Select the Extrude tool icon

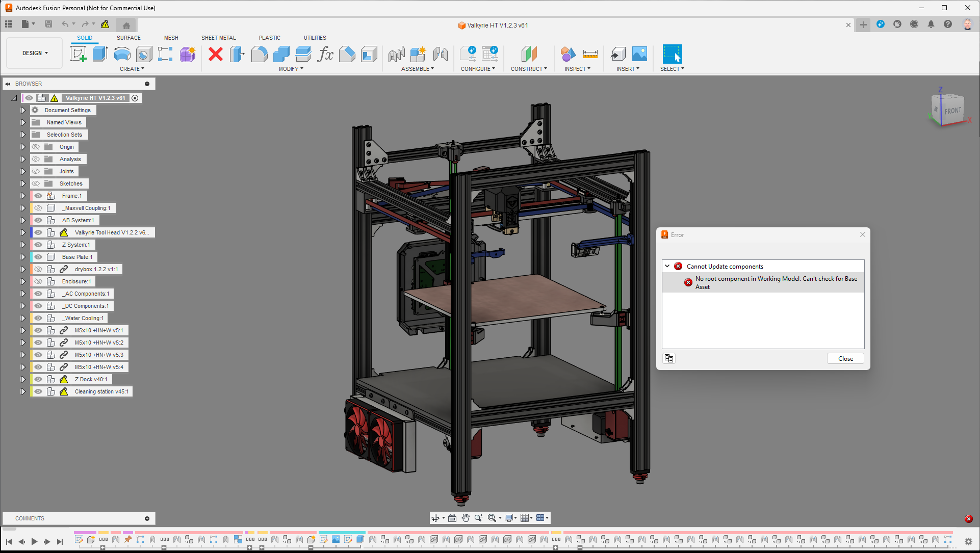click(x=100, y=54)
